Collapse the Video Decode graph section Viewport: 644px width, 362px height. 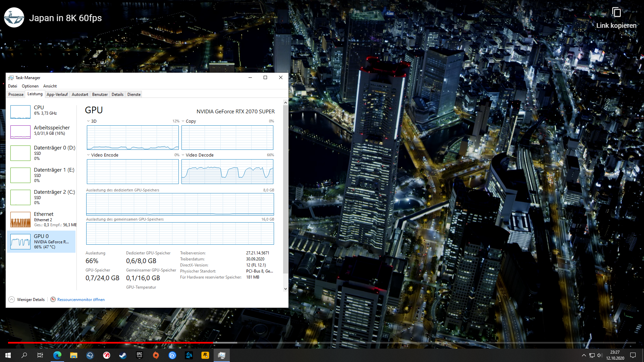[x=183, y=155]
